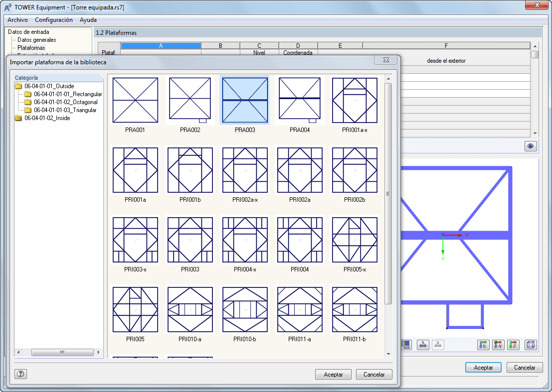The width and height of the screenshot is (552, 392).
Task: Open the Ayuda menu
Action: pos(88,20)
